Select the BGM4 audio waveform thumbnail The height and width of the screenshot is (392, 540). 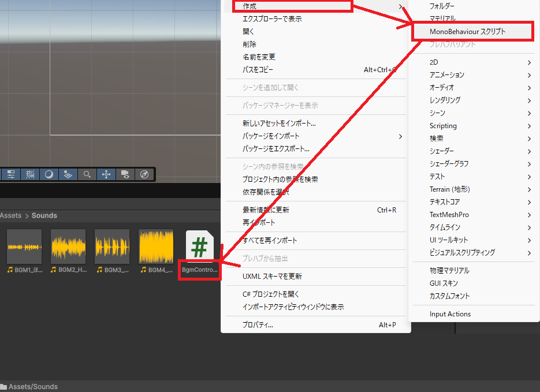[156, 247]
